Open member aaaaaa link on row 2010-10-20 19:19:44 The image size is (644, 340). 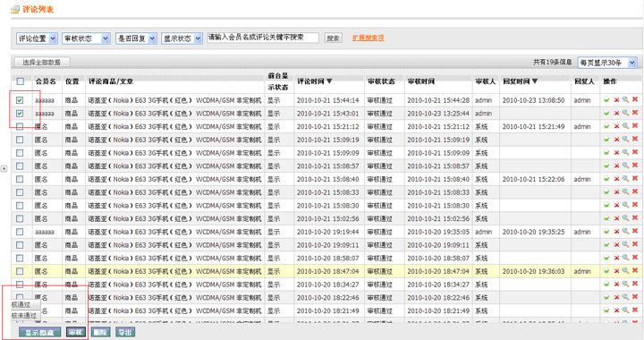45,232
